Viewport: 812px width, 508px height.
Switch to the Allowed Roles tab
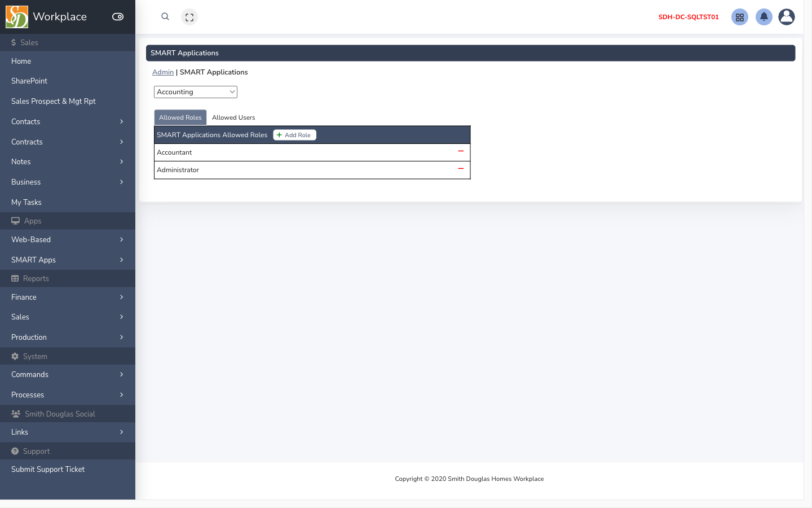(180, 117)
